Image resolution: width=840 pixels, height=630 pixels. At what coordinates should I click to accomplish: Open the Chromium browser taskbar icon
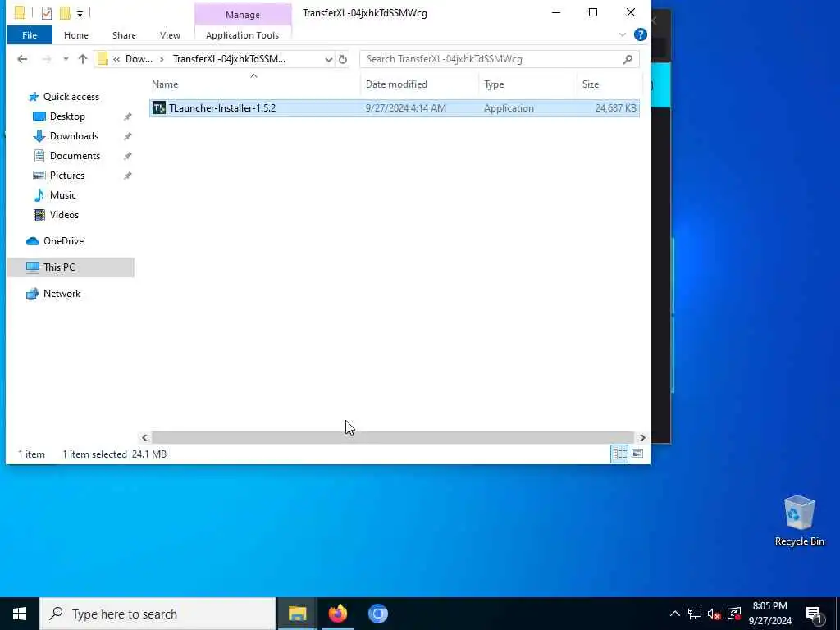[x=377, y=614]
